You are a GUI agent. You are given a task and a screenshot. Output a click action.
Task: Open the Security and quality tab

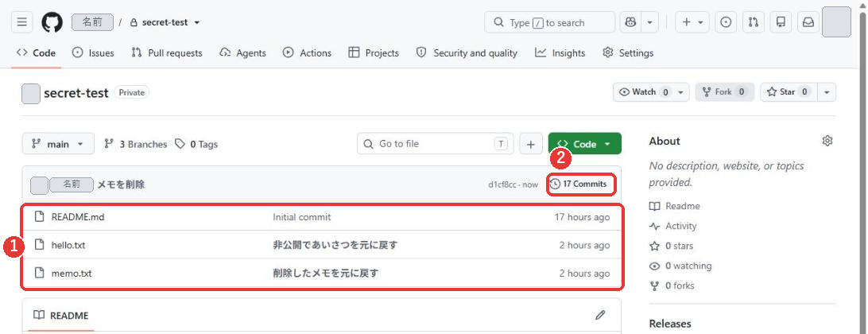[x=466, y=52]
